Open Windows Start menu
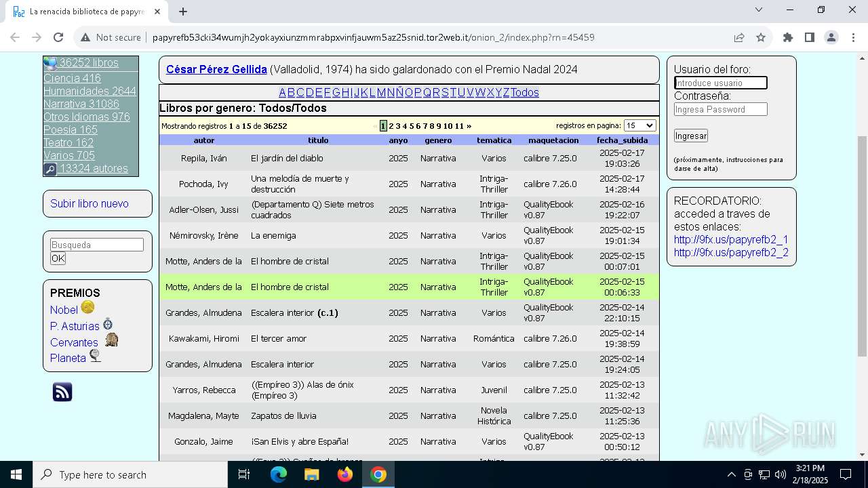Image resolution: width=868 pixels, height=488 pixels. (16, 474)
